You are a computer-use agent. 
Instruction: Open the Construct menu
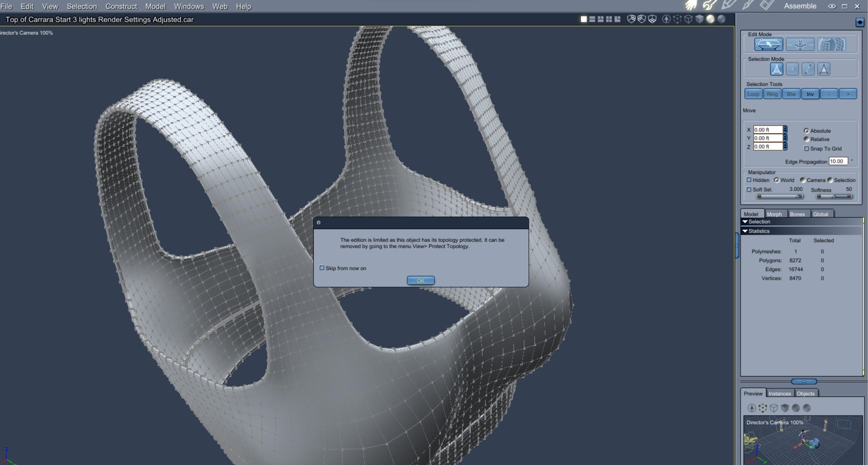[x=121, y=6]
